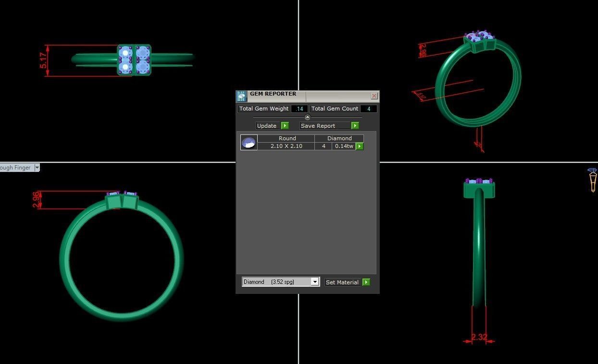Select the Round shape cell in gem row
This screenshot has width=598, height=364.
click(x=287, y=138)
